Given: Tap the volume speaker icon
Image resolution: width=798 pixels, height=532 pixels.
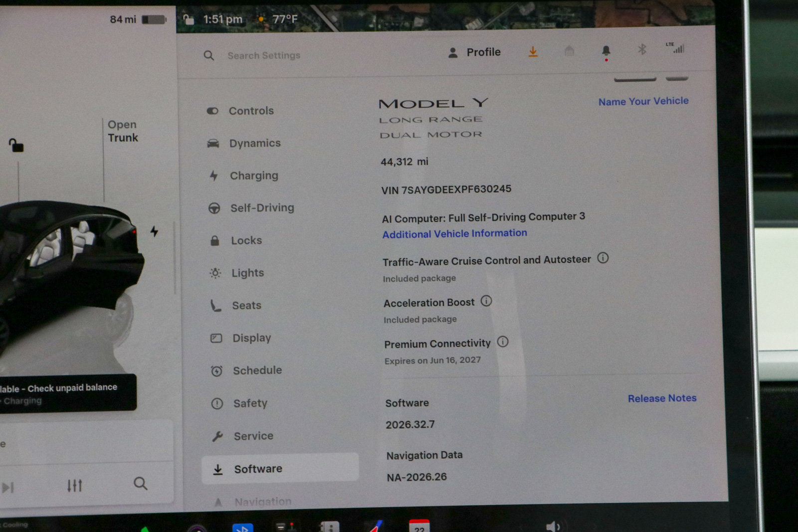Looking at the screenshot, I should tap(553, 526).
